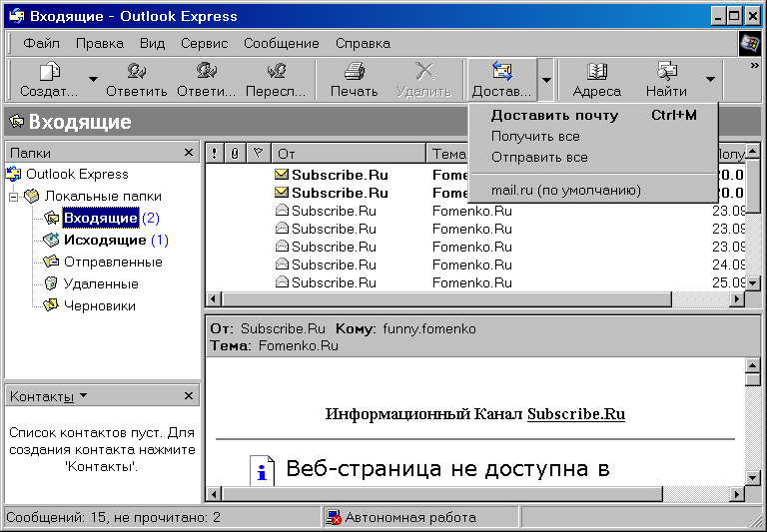Screen dimensions: 767x532
Task: Open the Справка menu
Action: pos(363,44)
